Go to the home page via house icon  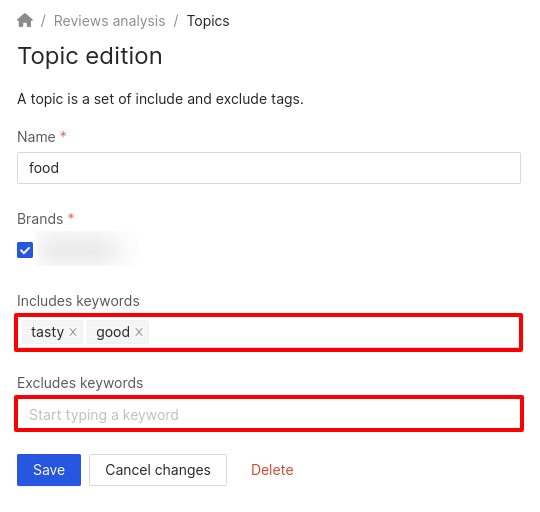pos(25,20)
